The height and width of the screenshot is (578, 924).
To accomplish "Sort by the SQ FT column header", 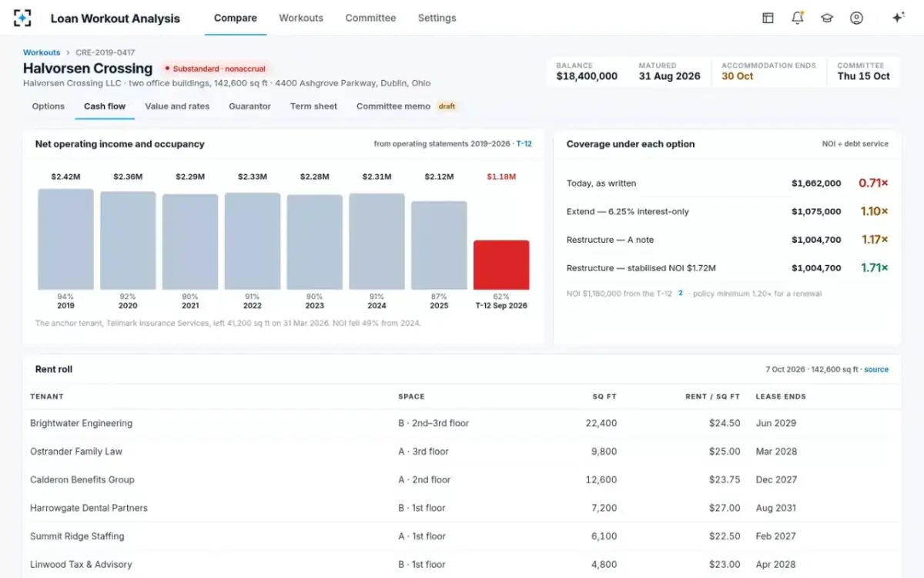I will (x=604, y=397).
